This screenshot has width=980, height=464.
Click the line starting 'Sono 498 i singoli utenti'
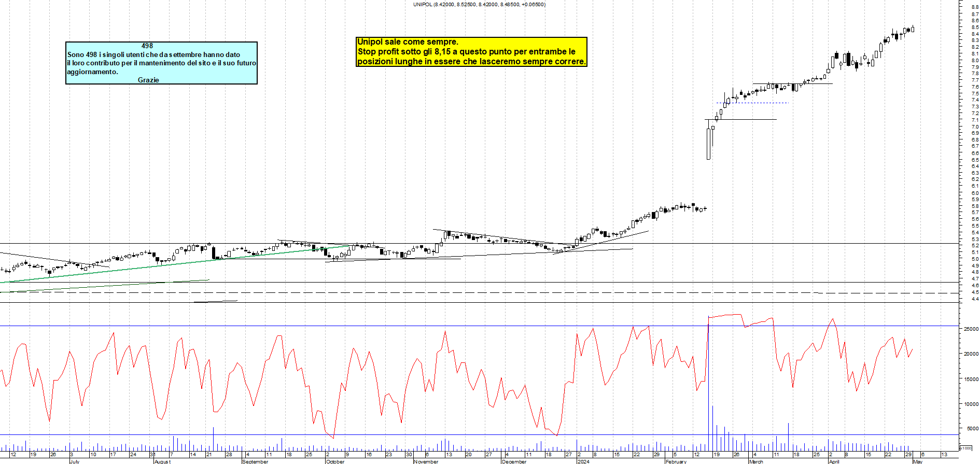pos(153,54)
